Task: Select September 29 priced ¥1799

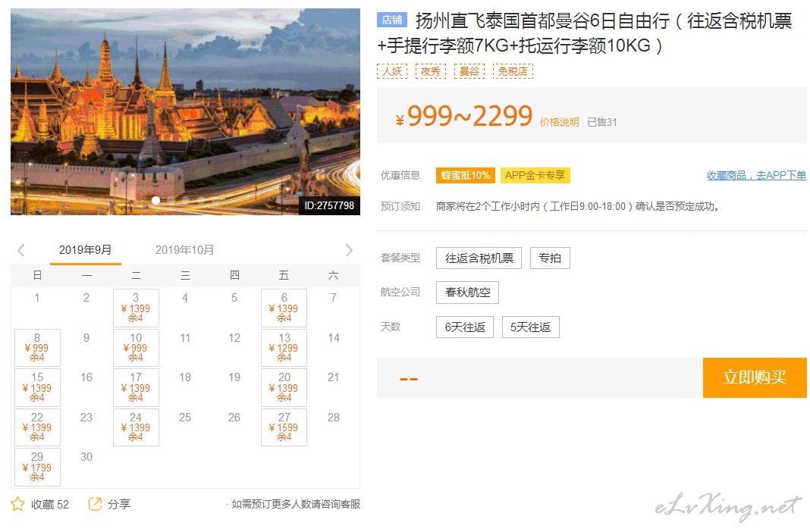Action: point(37,467)
